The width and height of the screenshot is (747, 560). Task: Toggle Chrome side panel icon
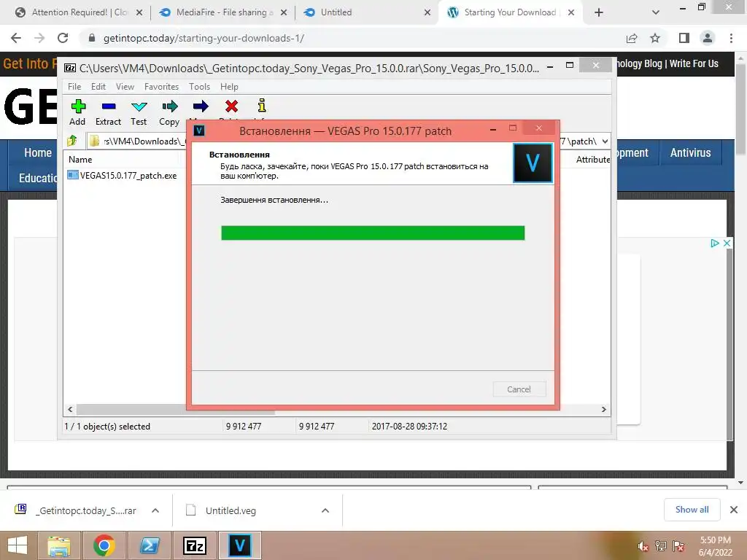(x=684, y=38)
